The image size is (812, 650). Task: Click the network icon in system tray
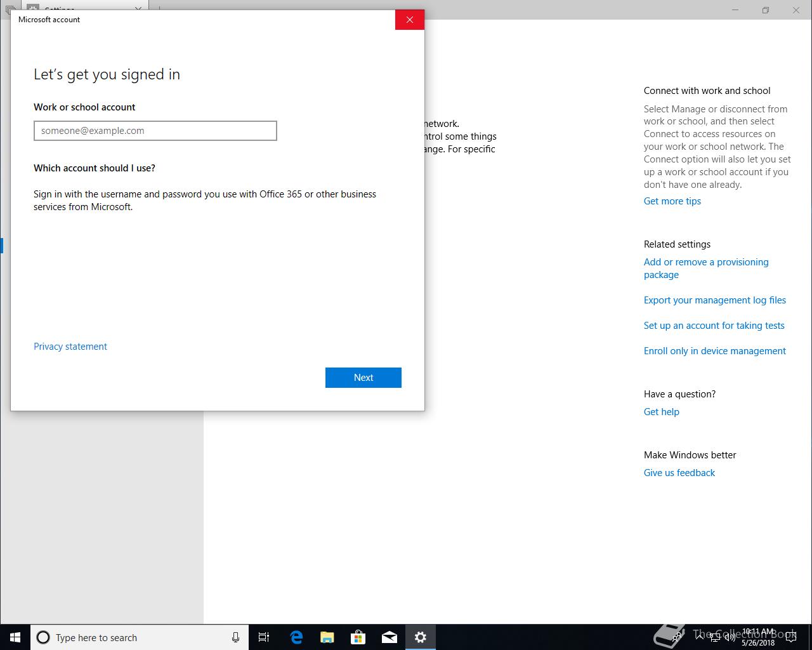(715, 637)
